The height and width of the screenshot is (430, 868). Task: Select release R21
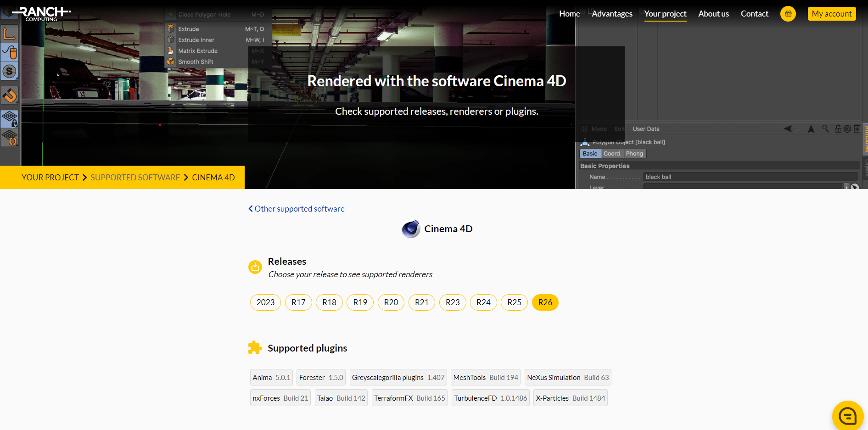point(422,302)
